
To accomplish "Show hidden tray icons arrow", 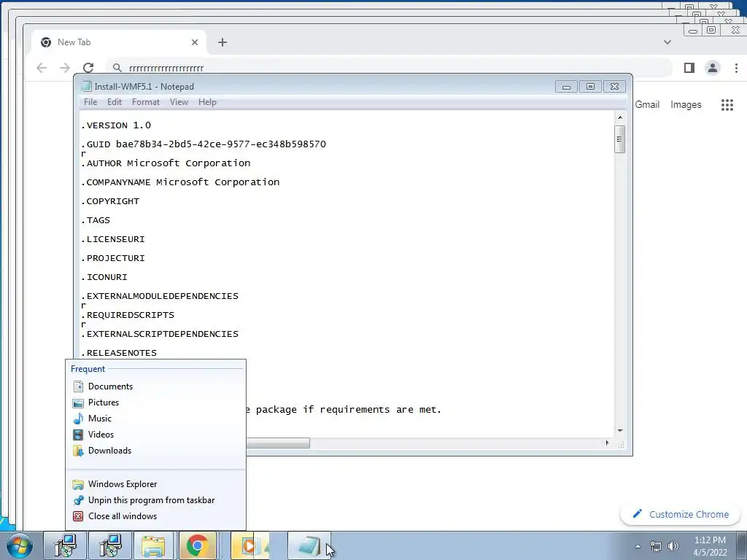I will 638,546.
